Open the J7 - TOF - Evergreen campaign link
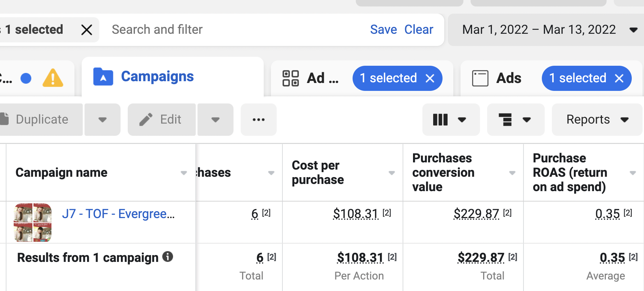The image size is (644, 291). (x=118, y=214)
